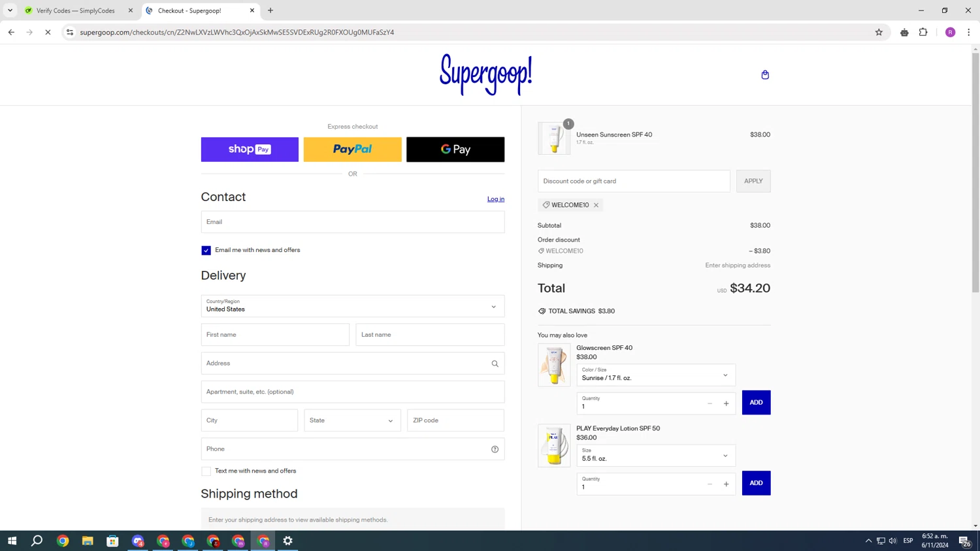Pay with Google Pay
The image size is (980, 551).
[455, 150]
